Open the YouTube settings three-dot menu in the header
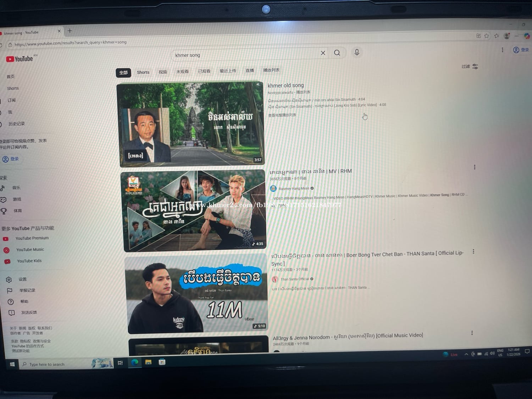The height and width of the screenshot is (399, 532). tap(502, 50)
